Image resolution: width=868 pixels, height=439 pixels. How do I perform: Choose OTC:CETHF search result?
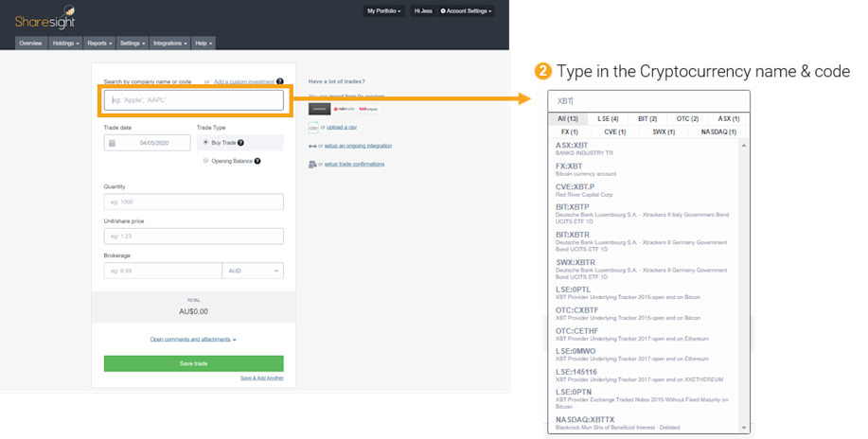pos(645,334)
